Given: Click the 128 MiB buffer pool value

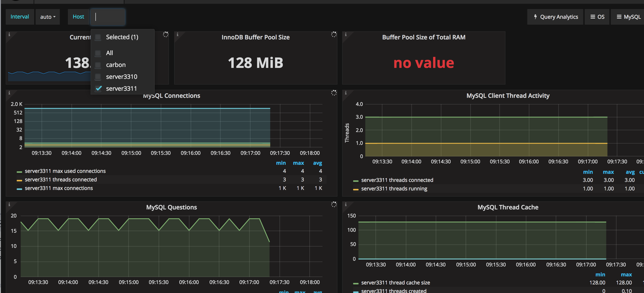Looking at the screenshot, I should point(256,62).
